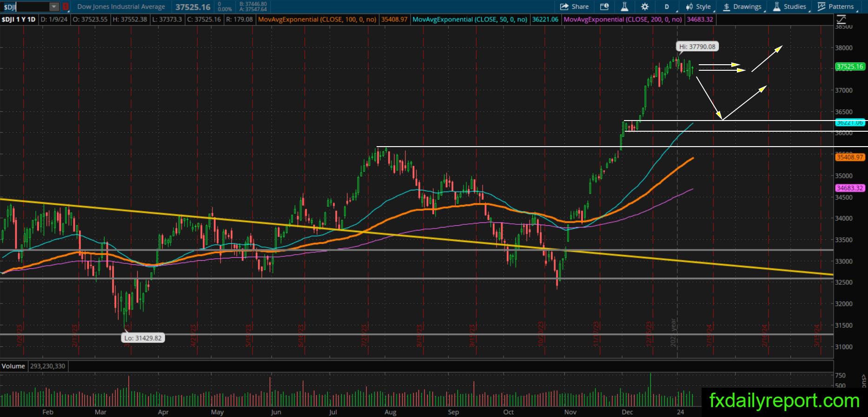This screenshot has width=868, height=417.
Task: Click the Dec label on time axis
Action: 627,412
